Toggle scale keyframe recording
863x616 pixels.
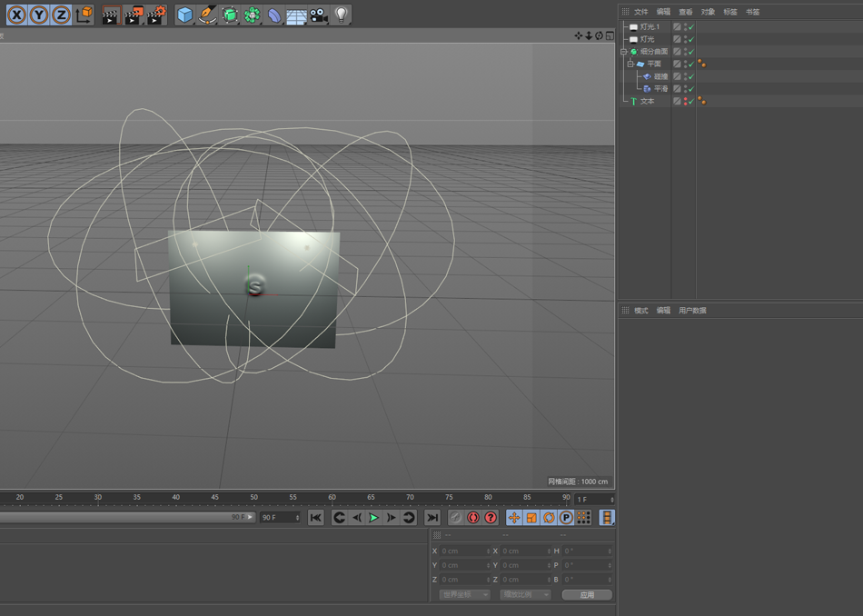click(531, 518)
